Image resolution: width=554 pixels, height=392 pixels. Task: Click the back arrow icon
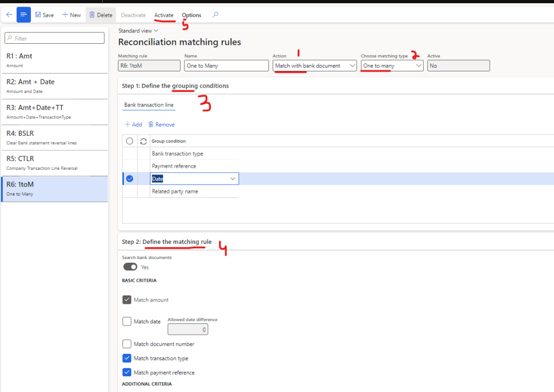pyautogui.click(x=9, y=15)
